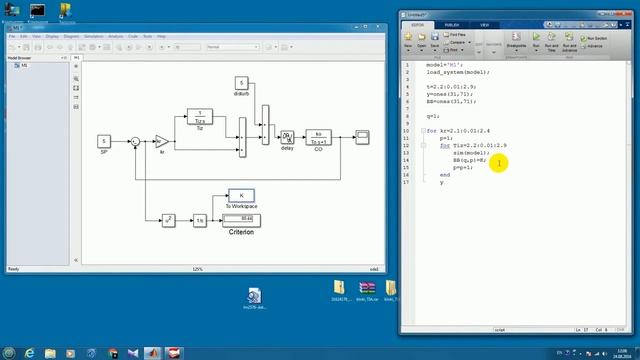Select the scope block at the model output

click(362, 137)
